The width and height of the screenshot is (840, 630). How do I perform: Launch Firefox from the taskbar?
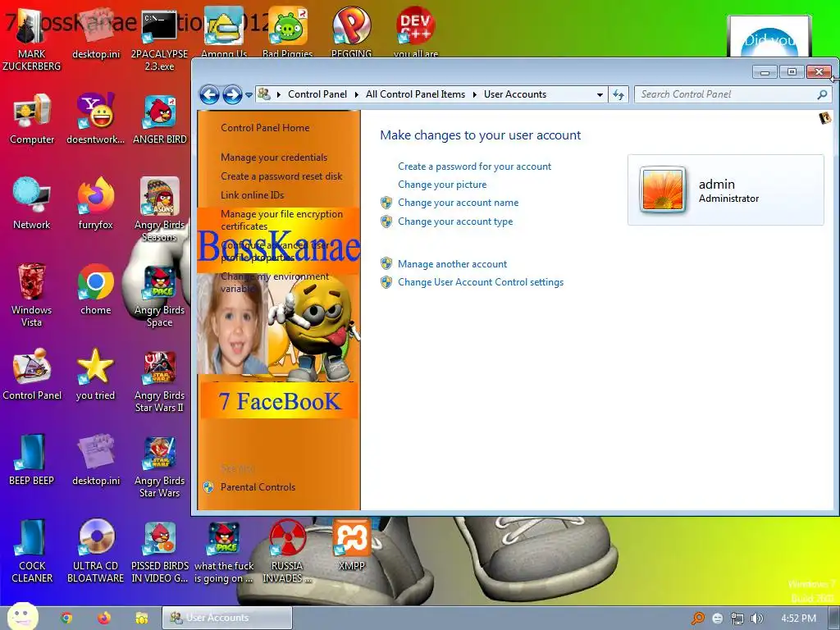coord(104,618)
